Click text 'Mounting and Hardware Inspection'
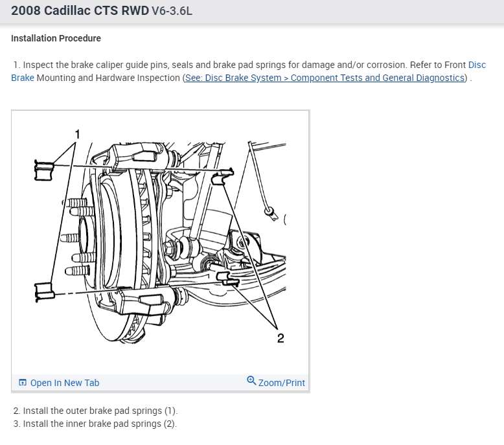The image size is (504, 445). click(108, 78)
